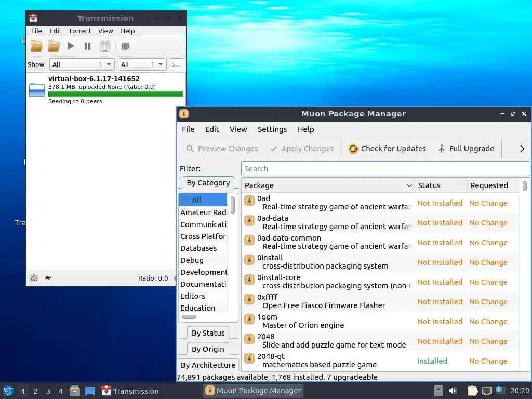Open torrent properties icon in Transmission toolbar
This screenshot has height=399, width=532.
click(126, 46)
